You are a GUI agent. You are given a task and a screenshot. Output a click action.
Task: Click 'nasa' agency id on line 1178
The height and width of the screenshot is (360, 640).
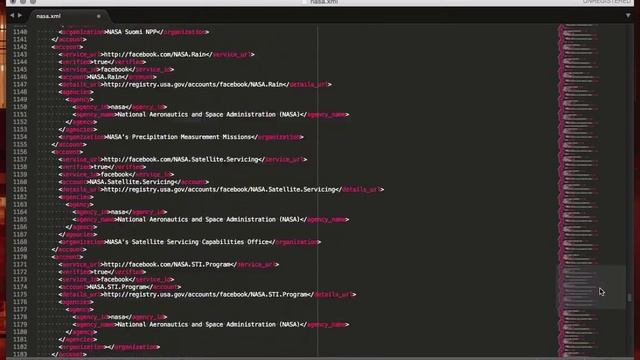pos(118,317)
